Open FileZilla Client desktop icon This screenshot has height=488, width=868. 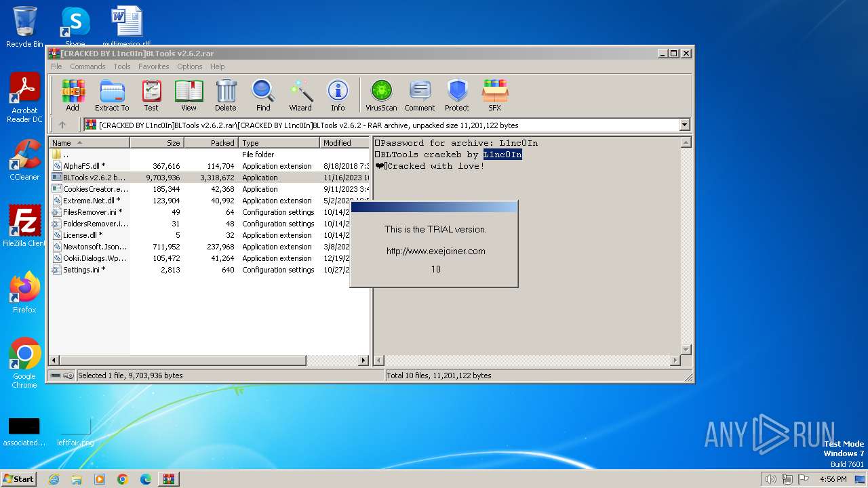tap(24, 226)
